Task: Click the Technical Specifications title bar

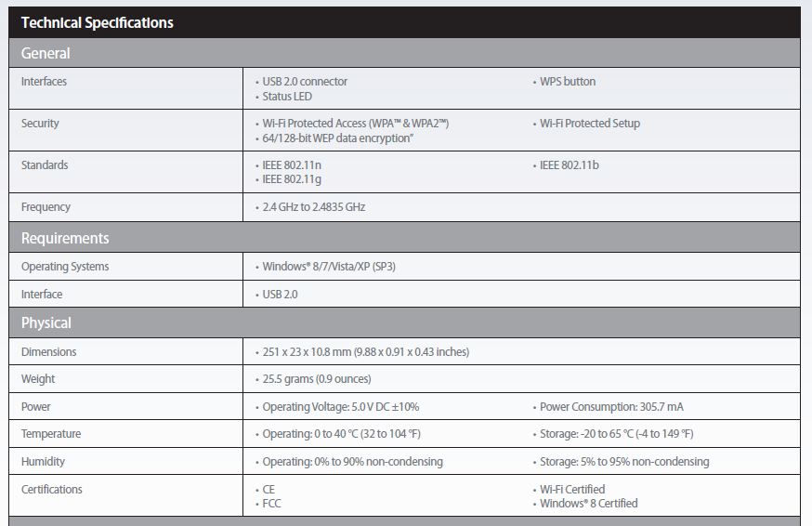Action: [98, 22]
